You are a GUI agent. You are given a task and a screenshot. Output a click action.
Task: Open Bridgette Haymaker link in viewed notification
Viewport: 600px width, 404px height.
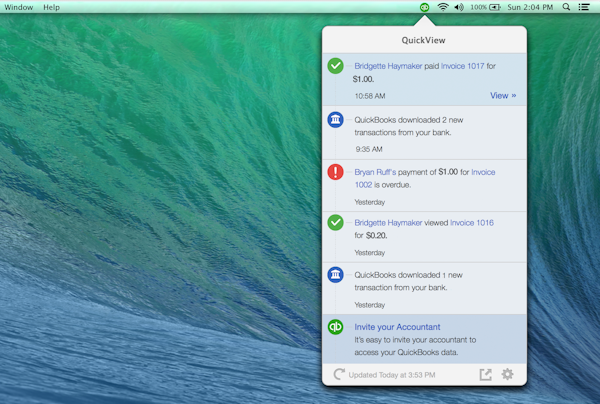click(388, 223)
